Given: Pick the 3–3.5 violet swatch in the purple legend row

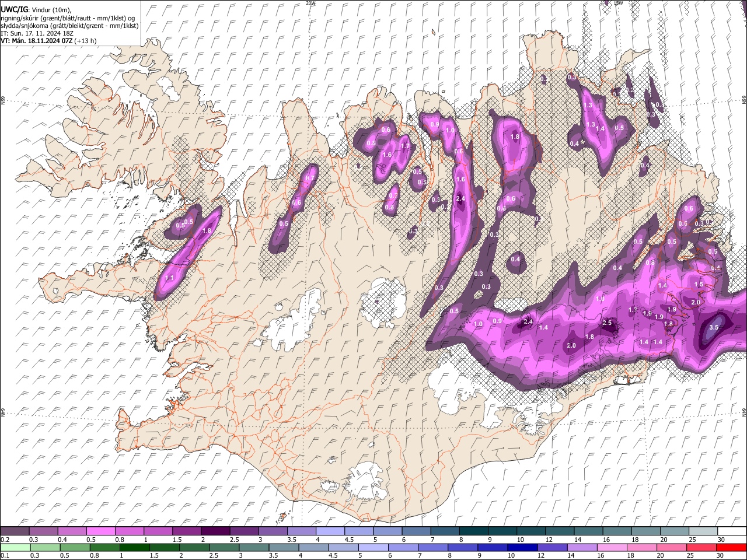Looking at the screenshot, I should [273, 531].
